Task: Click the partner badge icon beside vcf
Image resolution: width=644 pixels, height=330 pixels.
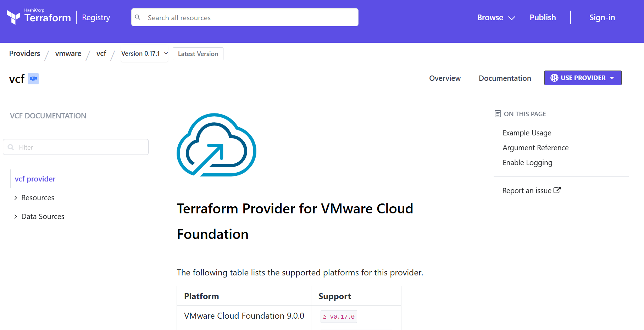Action: click(33, 79)
